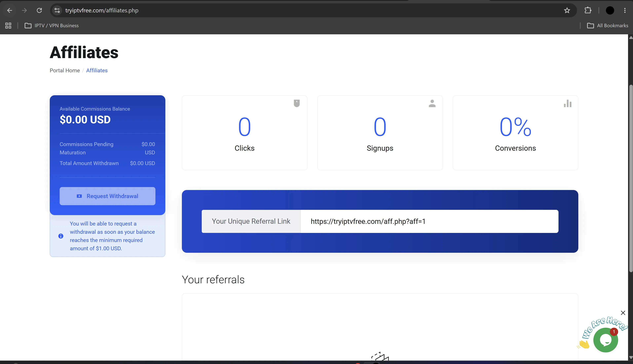
Task: Click the address bar URL
Action: [102, 10]
